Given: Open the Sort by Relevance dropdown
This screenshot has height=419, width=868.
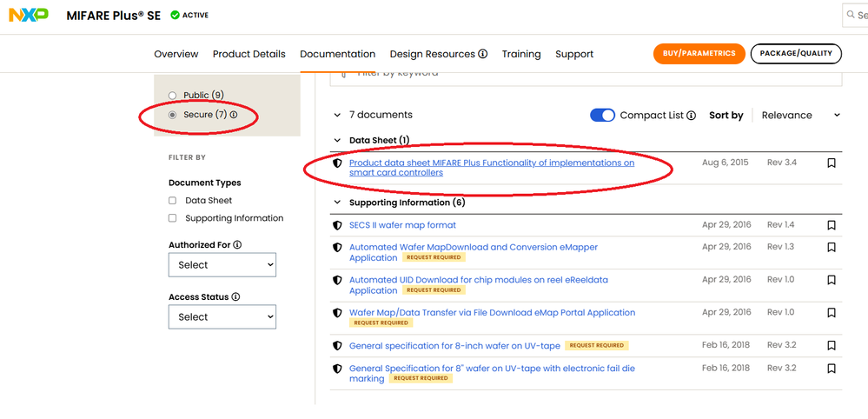Looking at the screenshot, I should 800,116.
